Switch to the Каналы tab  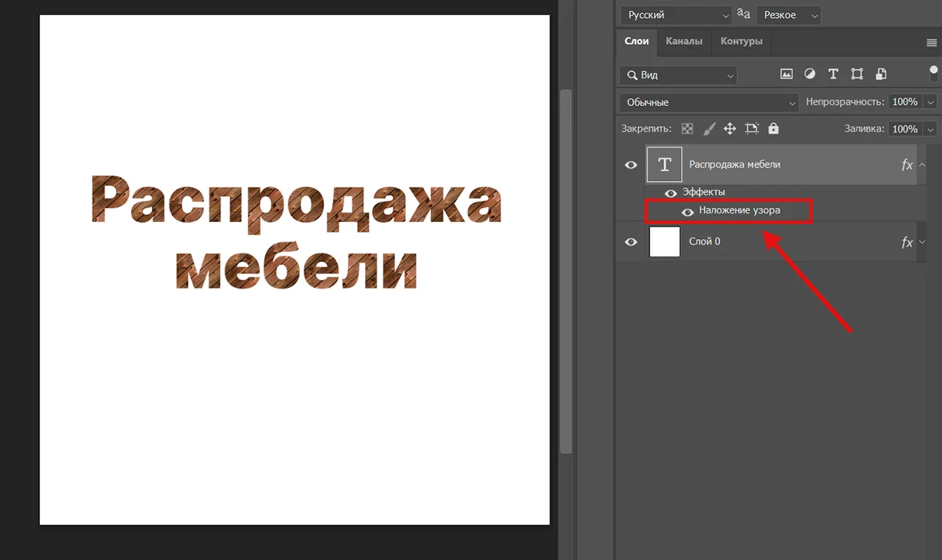click(x=684, y=42)
